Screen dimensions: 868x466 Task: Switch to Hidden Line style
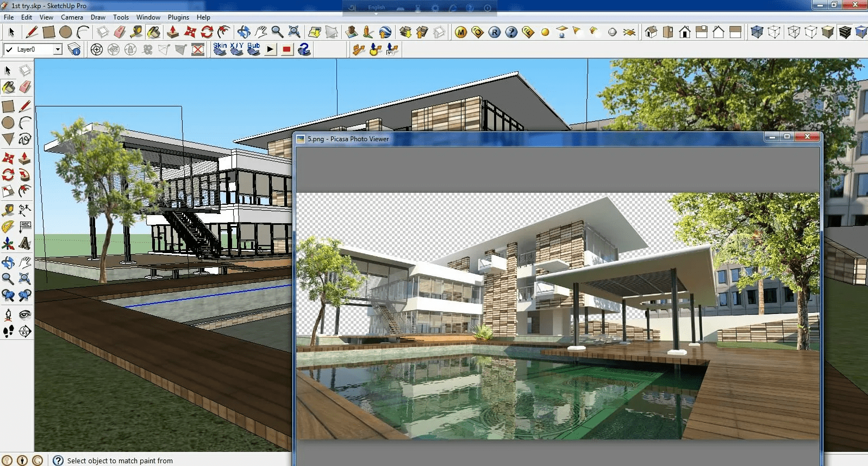811,32
